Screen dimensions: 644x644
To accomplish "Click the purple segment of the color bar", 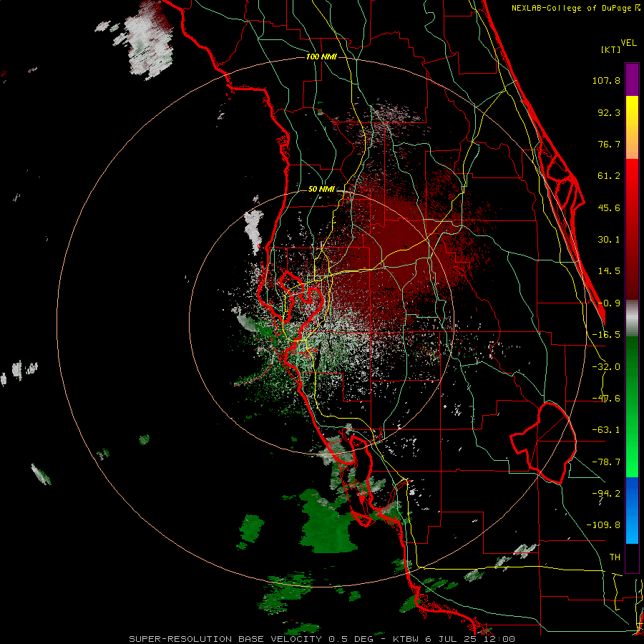I will (x=632, y=79).
